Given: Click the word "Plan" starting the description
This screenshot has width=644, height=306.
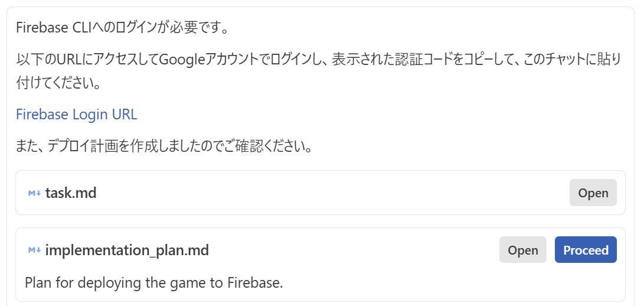Looking at the screenshot, I should tap(38, 283).
